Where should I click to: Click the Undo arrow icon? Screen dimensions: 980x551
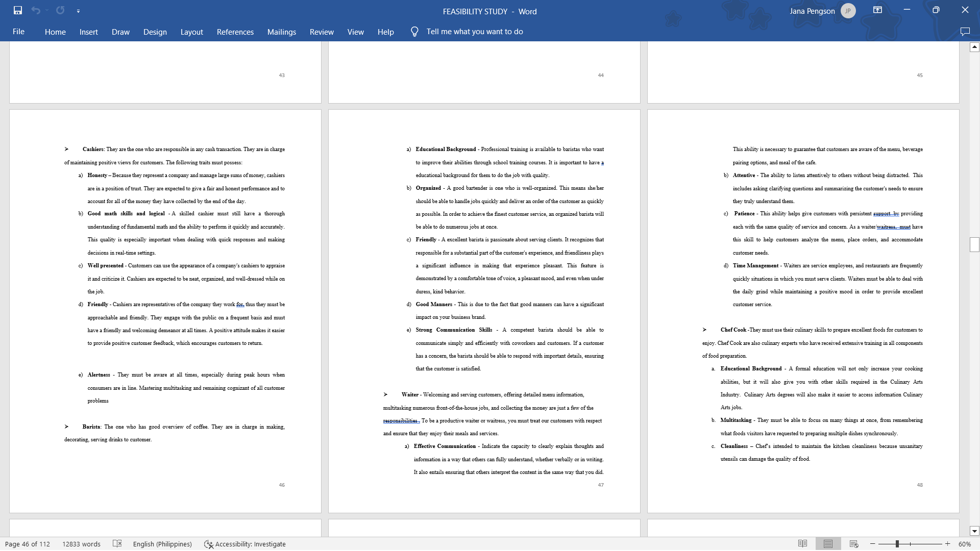[x=35, y=10]
